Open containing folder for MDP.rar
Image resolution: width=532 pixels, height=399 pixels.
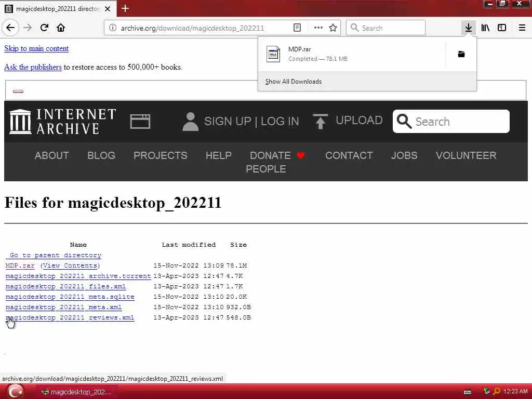[x=461, y=54]
